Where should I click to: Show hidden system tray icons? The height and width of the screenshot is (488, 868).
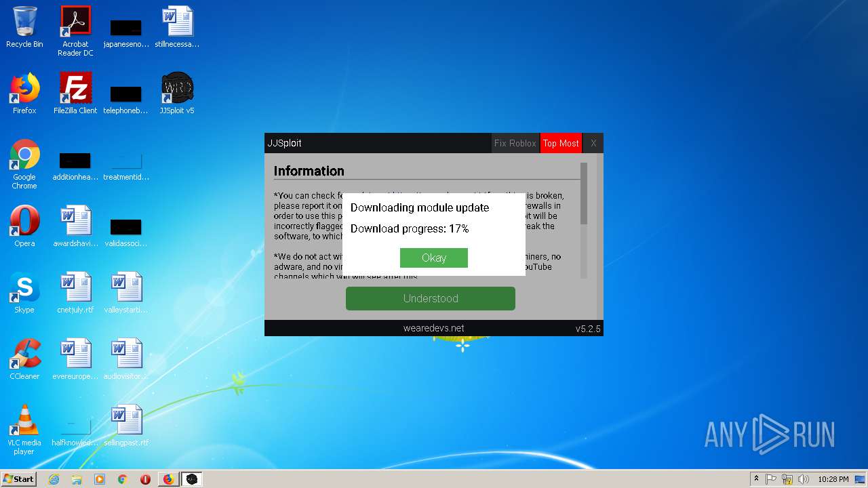click(756, 479)
